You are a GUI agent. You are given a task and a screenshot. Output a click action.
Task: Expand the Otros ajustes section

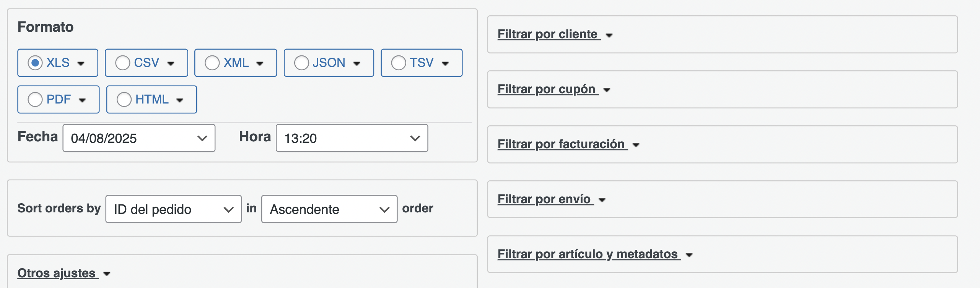coord(64,273)
